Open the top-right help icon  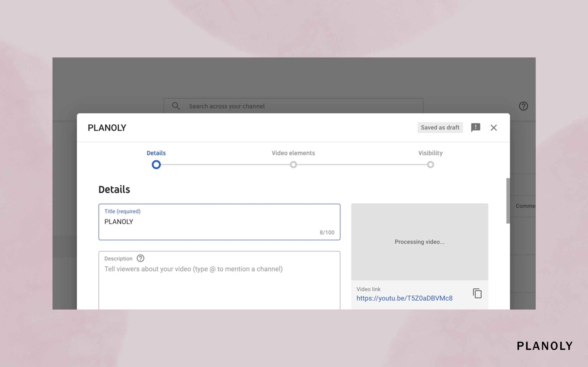(523, 106)
